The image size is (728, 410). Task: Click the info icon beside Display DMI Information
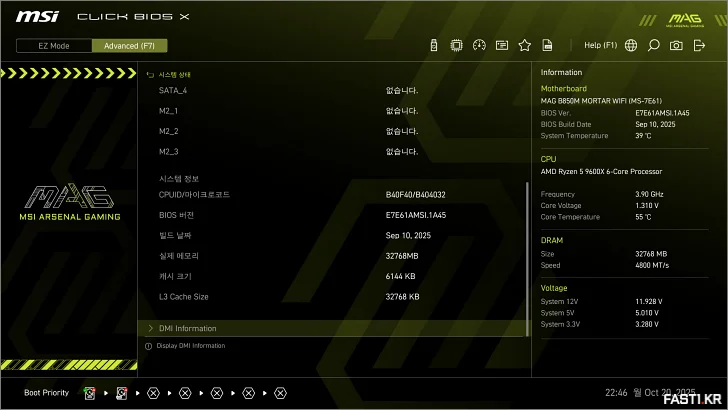click(149, 346)
